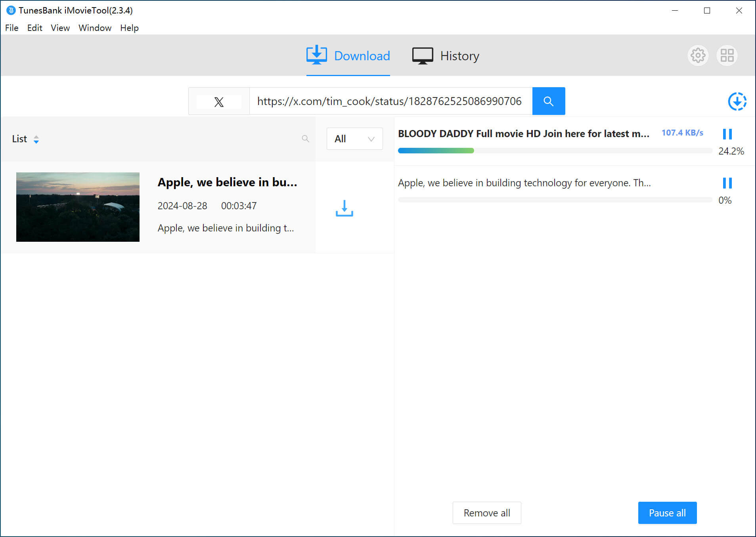Open the settings gear icon
The image size is (756, 537).
pos(698,55)
